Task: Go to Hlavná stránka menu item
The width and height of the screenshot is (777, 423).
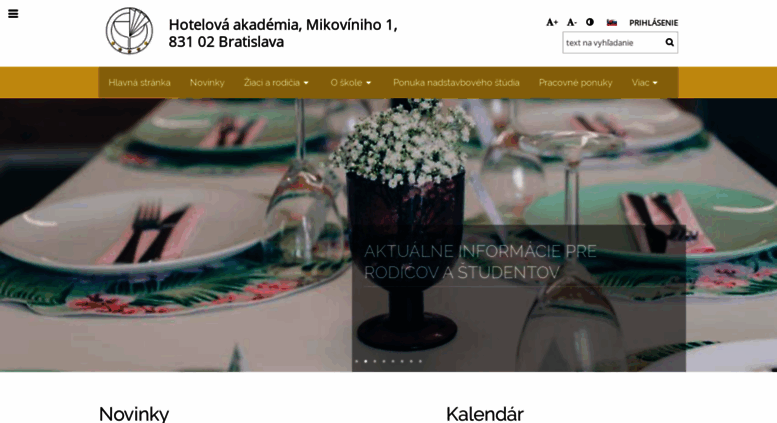Action: click(139, 83)
